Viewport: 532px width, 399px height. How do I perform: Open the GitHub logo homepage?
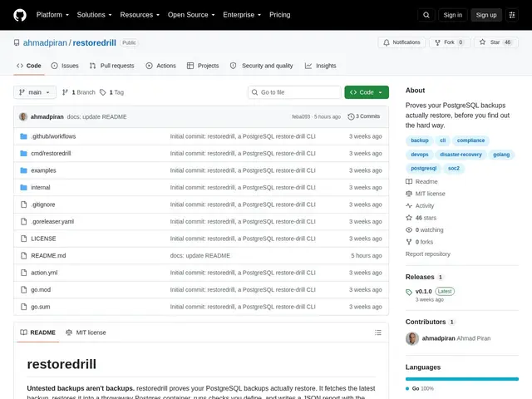(20, 15)
